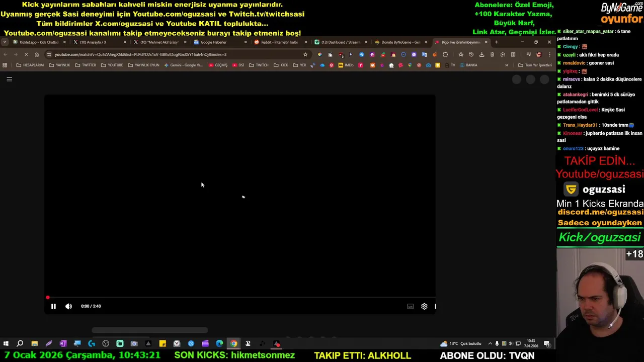Stop loading the page
Viewport: 644px width, 362px height.
26,54
